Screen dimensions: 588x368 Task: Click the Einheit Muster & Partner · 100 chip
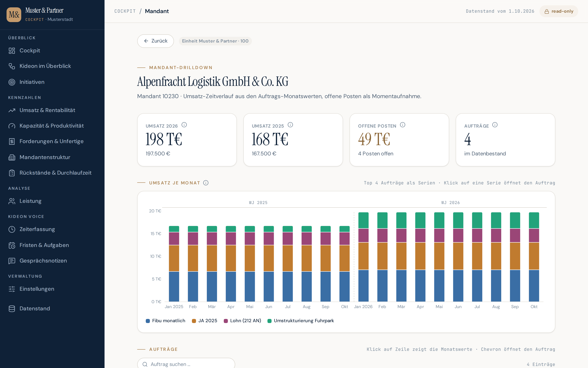[x=215, y=41]
